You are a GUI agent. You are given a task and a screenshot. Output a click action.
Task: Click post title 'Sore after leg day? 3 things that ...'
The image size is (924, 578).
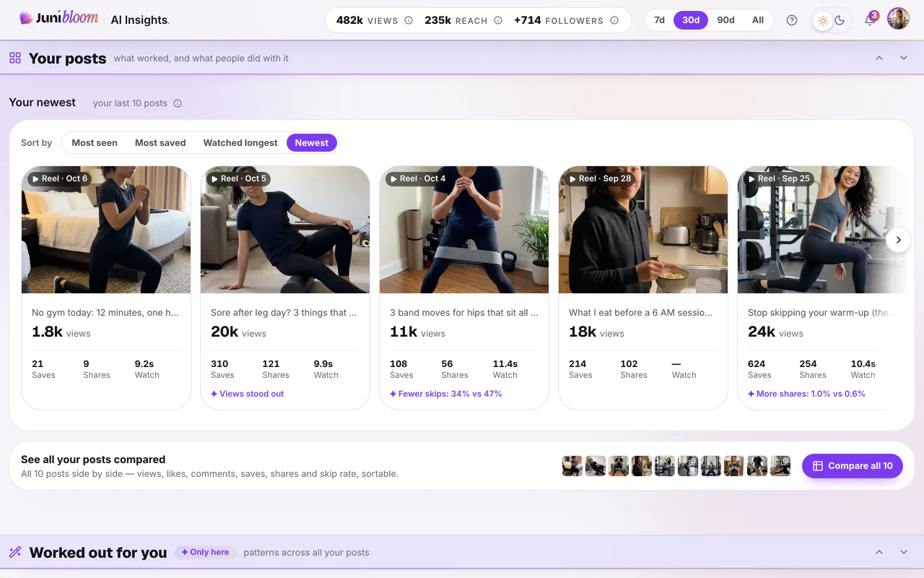(284, 313)
